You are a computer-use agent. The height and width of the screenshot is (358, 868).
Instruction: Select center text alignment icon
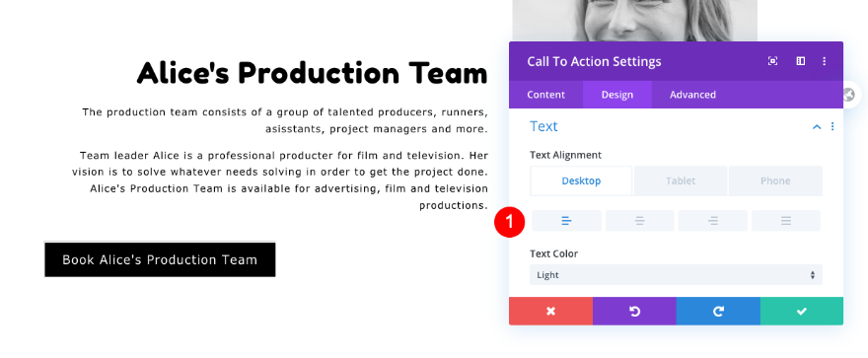tap(639, 221)
